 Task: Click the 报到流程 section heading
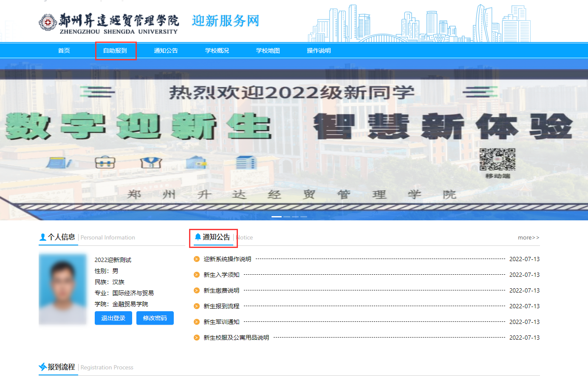click(61, 367)
